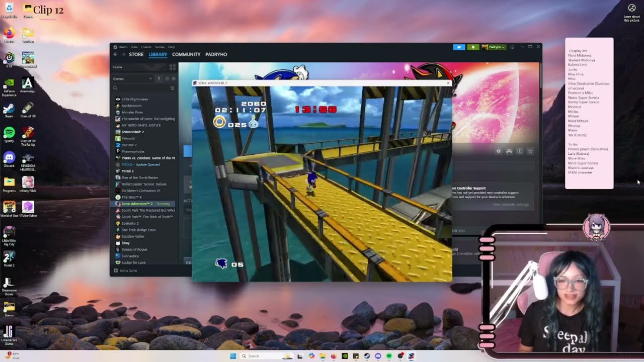Select Phasmophobia in library list
The image size is (644, 362).
click(x=133, y=151)
